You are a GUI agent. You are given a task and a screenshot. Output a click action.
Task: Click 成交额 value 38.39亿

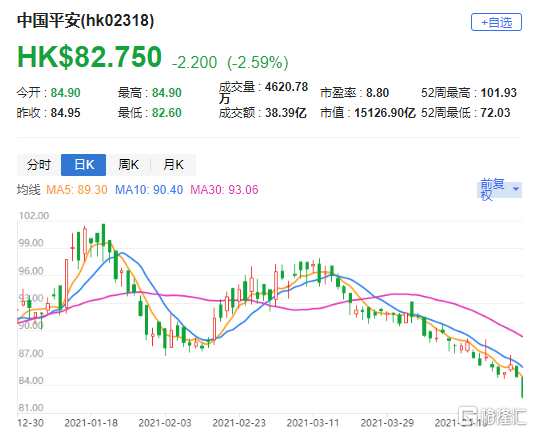pyautogui.click(x=286, y=113)
